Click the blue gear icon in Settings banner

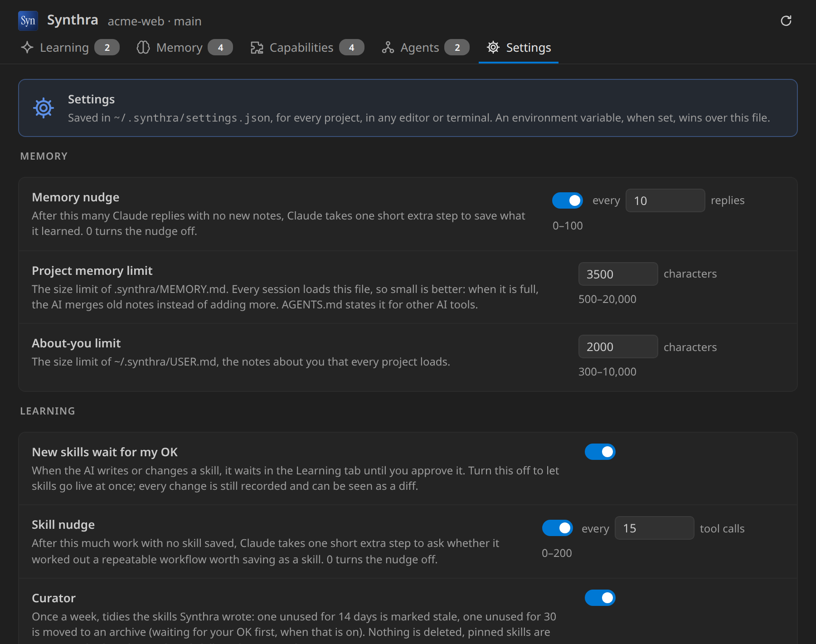[x=44, y=108]
